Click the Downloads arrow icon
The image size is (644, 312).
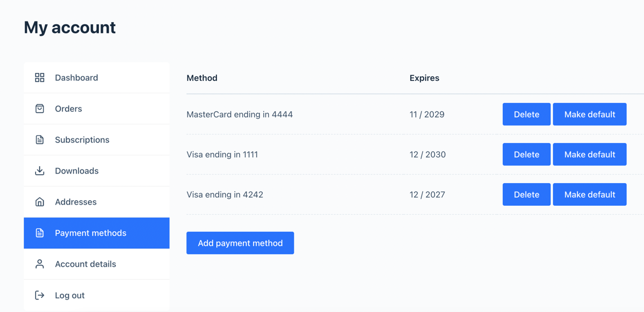(40, 171)
